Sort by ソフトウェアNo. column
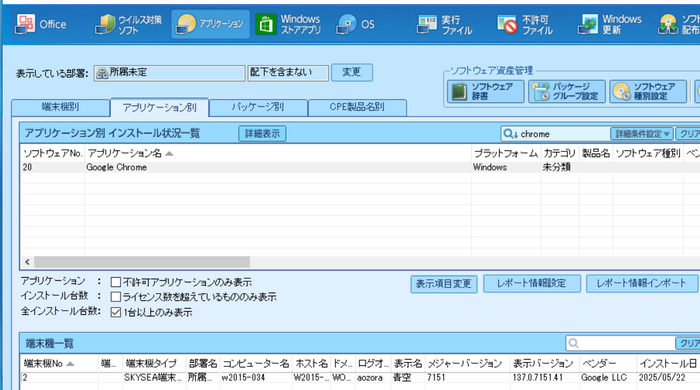Viewport: 700px width, 390px height. [53, 154]
